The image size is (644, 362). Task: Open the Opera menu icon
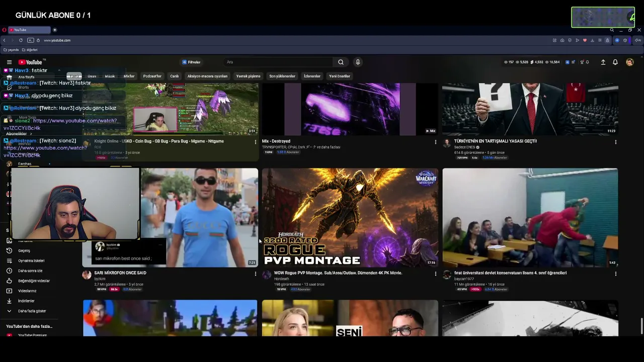4,30
